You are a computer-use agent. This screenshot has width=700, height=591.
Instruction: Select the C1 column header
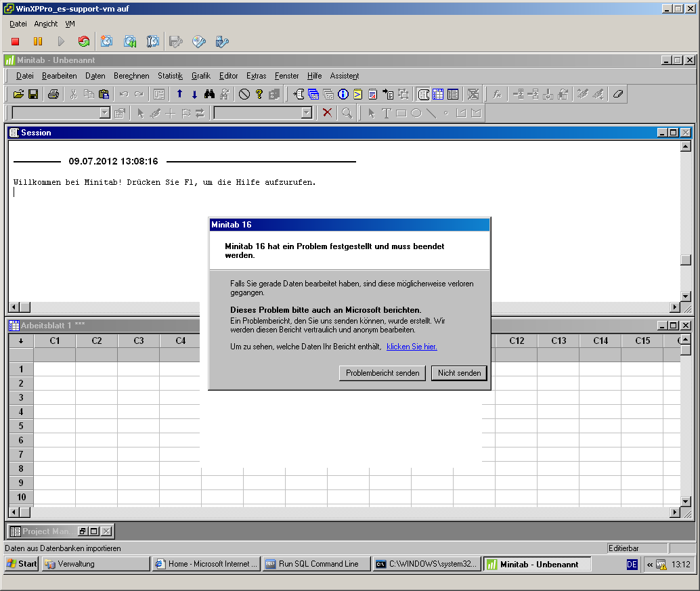pyautogui.click(x=54, y=341)
